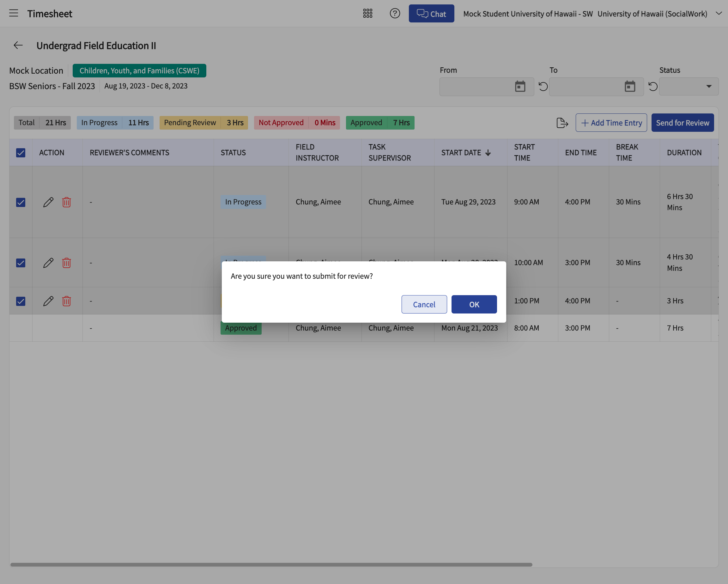Expand the user account chevron menu

coord(719,13)
